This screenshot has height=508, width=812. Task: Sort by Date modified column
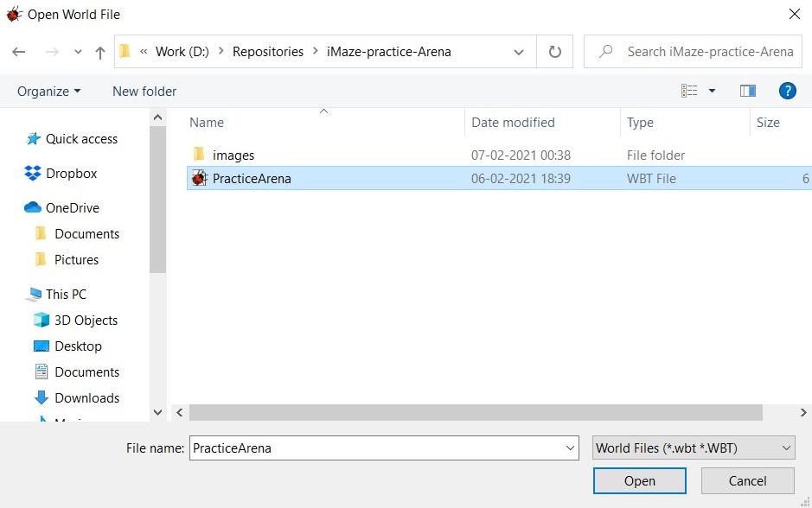(x=513, y=123)
